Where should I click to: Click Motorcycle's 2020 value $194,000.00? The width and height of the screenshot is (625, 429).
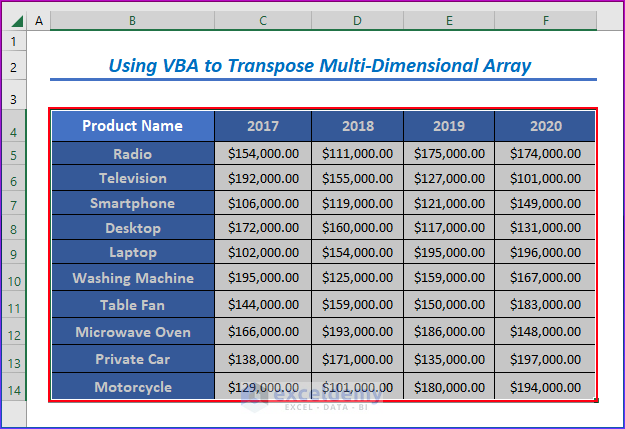(545, 387)
